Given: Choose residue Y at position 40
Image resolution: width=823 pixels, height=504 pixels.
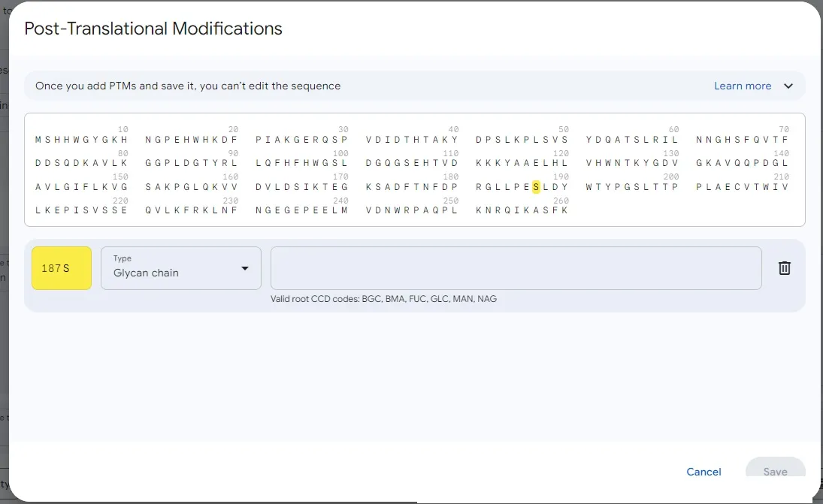Looking at the screenshot, I should [x=455, y=140].
